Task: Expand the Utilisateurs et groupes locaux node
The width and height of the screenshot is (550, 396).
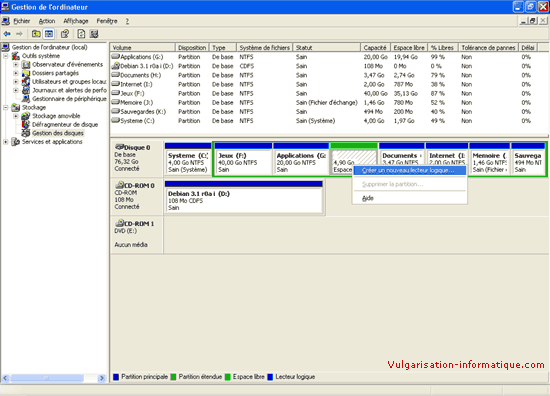Action: click(16, 82)
